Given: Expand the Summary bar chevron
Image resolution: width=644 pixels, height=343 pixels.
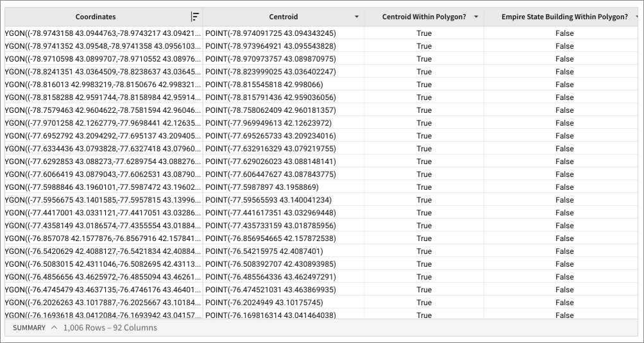Looking at the screenshot, I should 54,328.
